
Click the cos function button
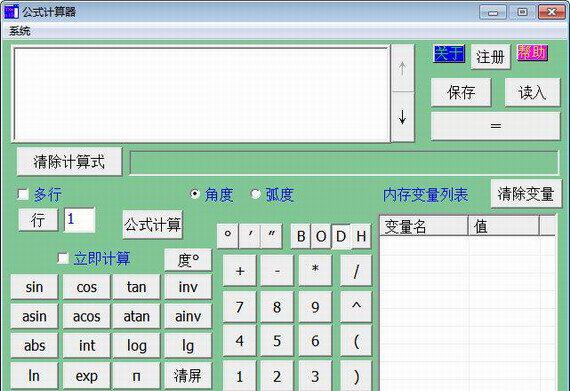tap(87, 287)
